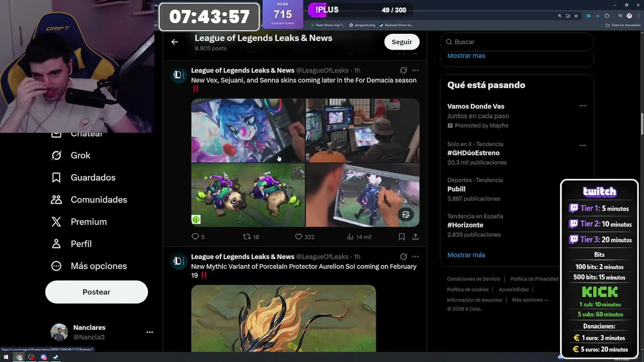View analytics of the Vex skins post
Screen dimensions: 644x362
359,236
